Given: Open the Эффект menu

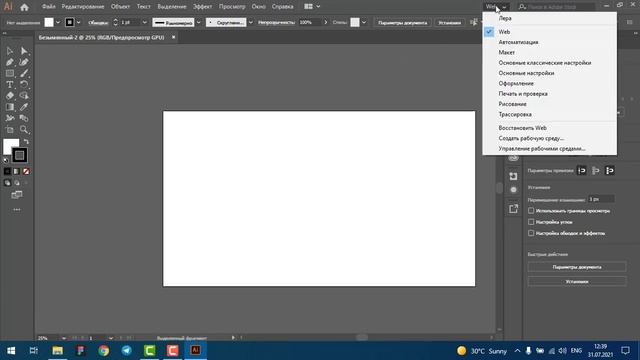Looking at the screenshot, I should point(202,7).
